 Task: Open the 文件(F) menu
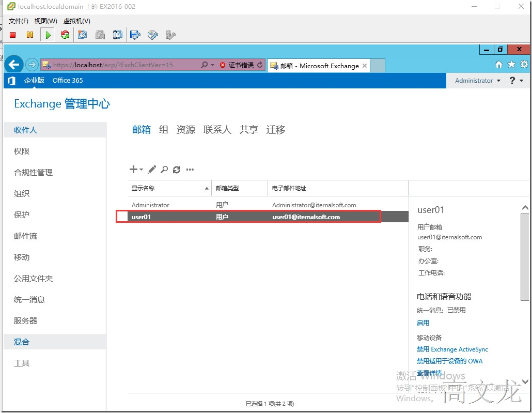click(18, 21)
